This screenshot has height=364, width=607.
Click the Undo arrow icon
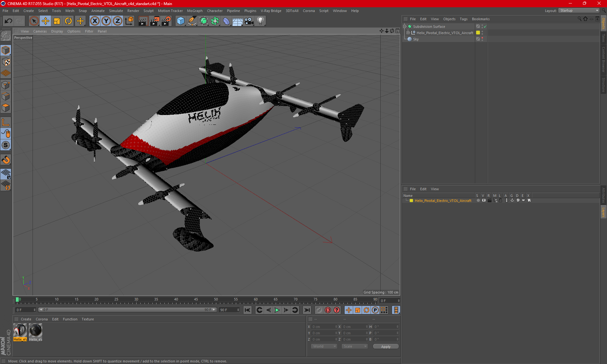[x=9, y=21]
